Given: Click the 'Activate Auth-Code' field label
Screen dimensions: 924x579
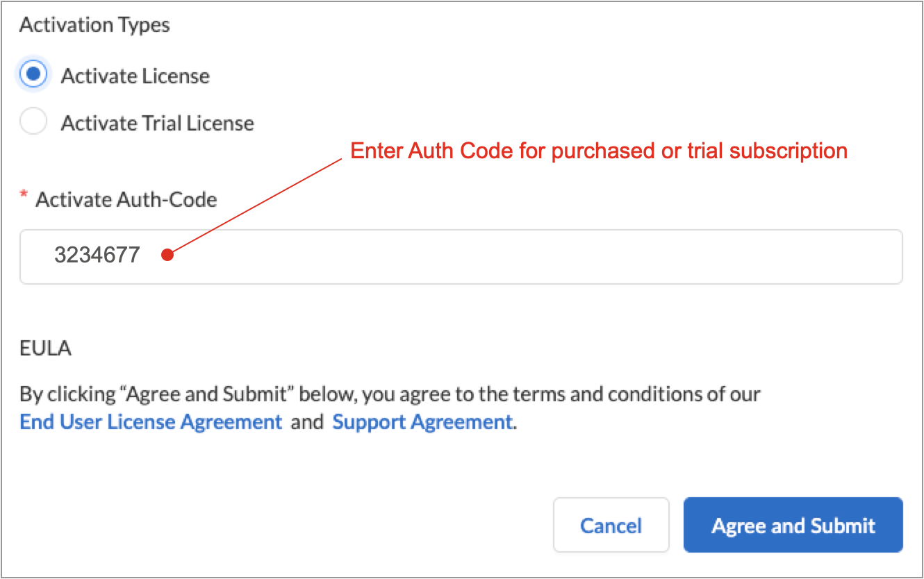Looking at the screenshot, I should [x=126, y=200].
